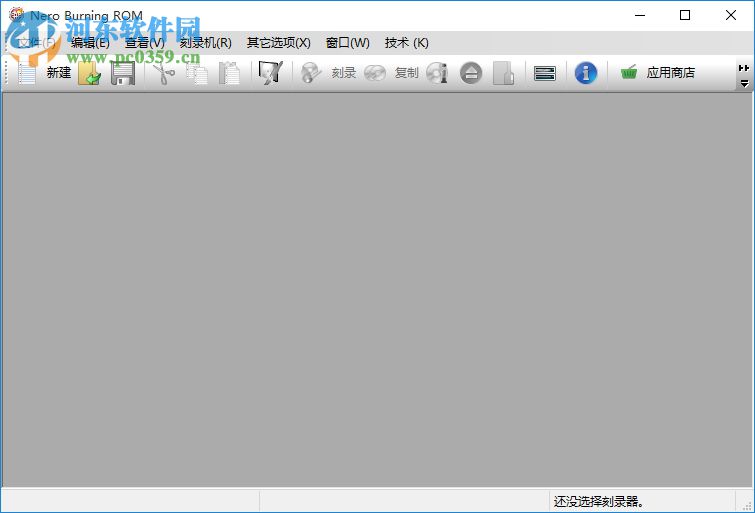Viewport: 755px width, 513px height.
Task: Click the New compilation document icon
Action: [27, 73]
